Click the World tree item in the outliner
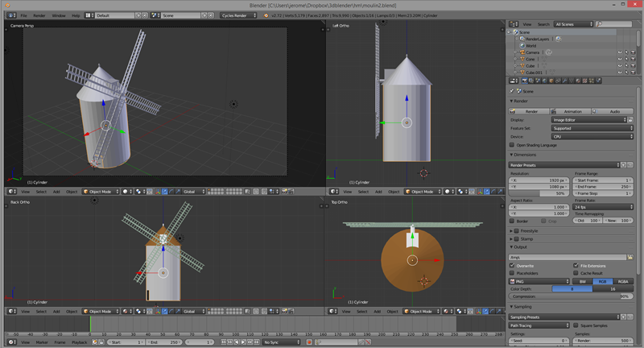This screenshot has height=348, width=644. (530, 45)
